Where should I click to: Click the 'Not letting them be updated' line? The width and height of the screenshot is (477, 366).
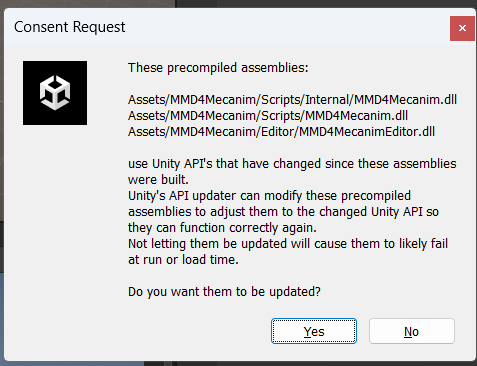pos(288,244)
